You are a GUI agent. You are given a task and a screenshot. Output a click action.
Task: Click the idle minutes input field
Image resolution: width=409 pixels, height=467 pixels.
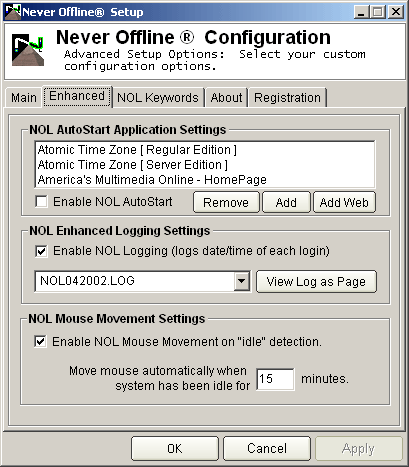point(275,379)
